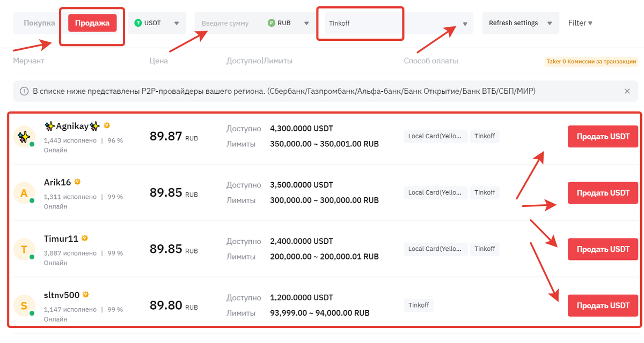Click the 1,200.0000 USDT available amount
This screenshot has width=644, height=343.
pyautogui.click(x=302, y=297)
